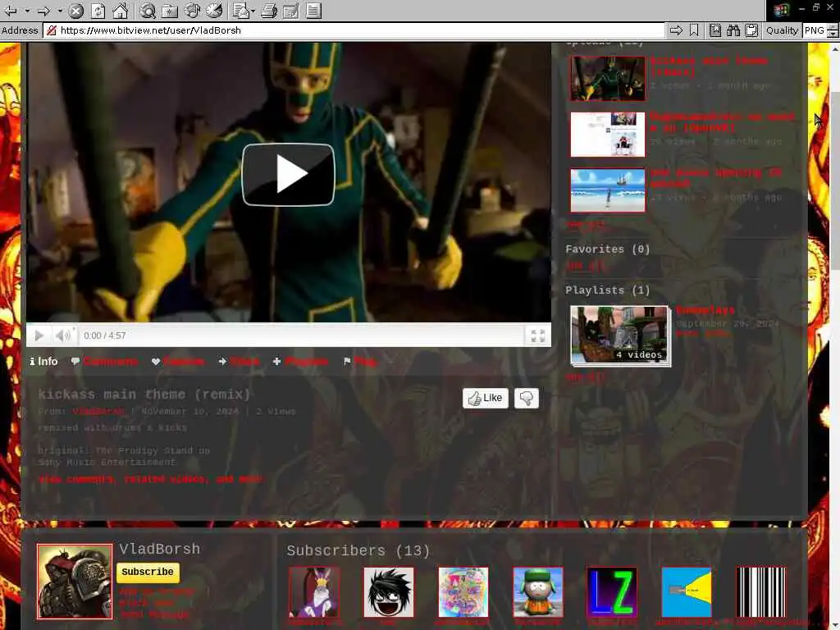Open the PNG format dropdown

[x=832, y=31]
